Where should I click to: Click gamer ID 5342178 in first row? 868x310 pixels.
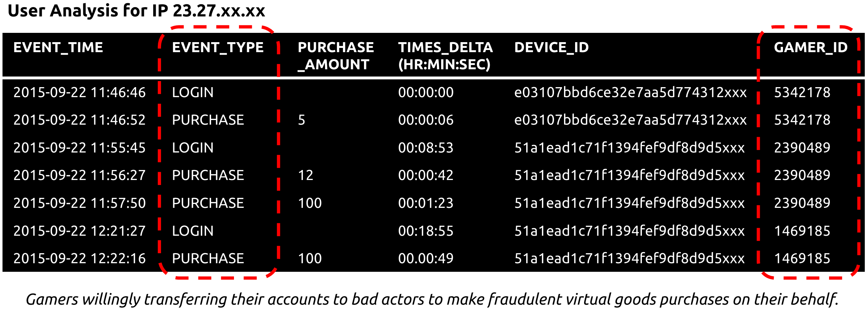point(802,92)
